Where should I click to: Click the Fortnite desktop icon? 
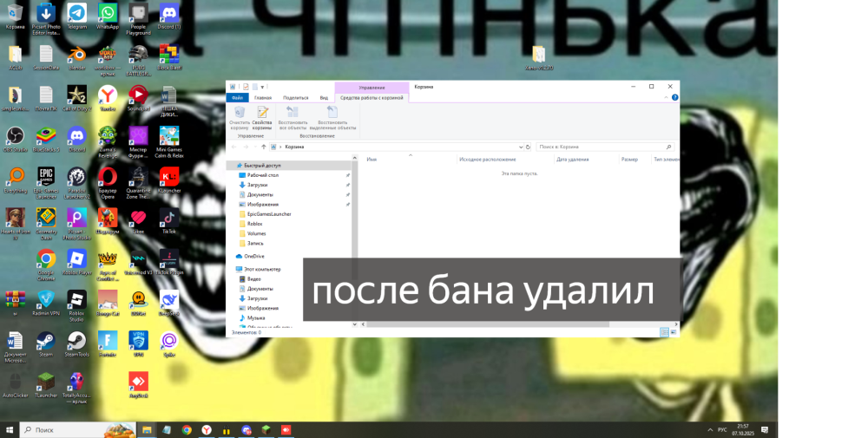coord(108,343)
